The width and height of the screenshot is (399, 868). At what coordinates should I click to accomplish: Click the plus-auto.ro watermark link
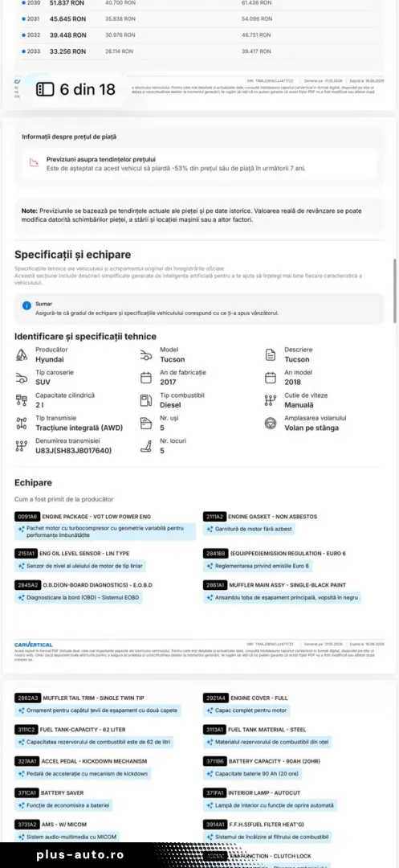pyautogui.click(x=81, y=855)
